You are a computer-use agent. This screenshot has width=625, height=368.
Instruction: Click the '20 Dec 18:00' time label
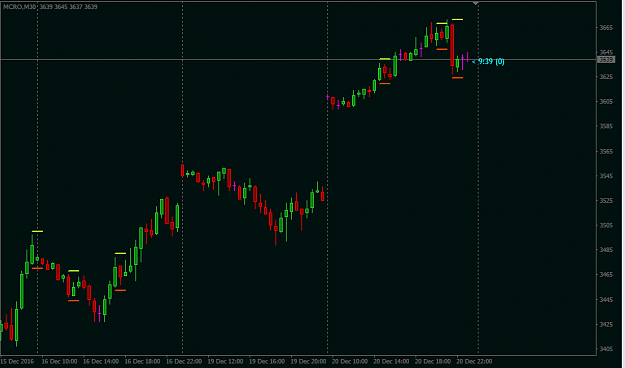[432, 362]
